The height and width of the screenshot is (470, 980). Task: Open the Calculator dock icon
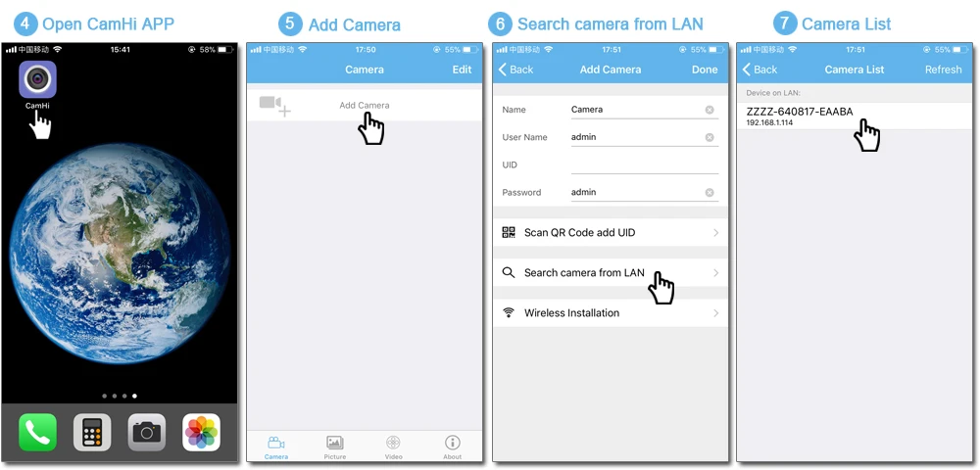point(92,432)
